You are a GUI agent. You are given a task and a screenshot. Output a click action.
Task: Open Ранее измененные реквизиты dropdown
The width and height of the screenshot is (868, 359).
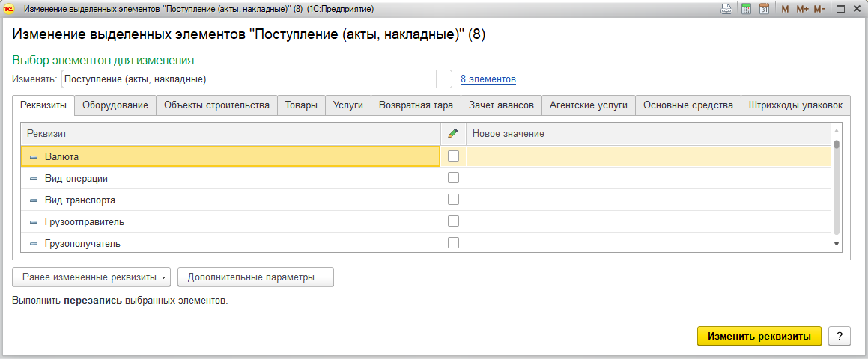91,277
